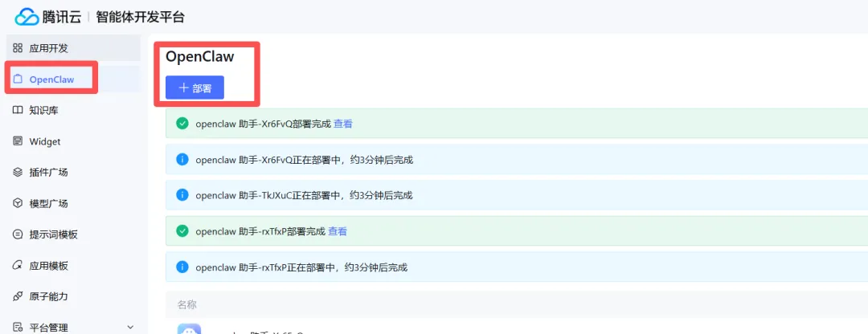868x334 pixels.
Task: Click the 'openclaw 助手-rxTfxP部署完成' text
Action: point(260,231)
